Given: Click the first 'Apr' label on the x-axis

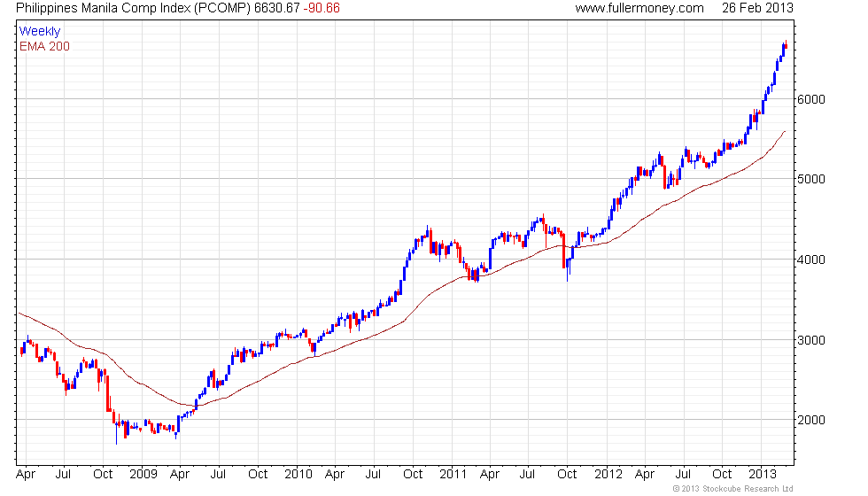Looking at the screenshot, I should (26, 475).
